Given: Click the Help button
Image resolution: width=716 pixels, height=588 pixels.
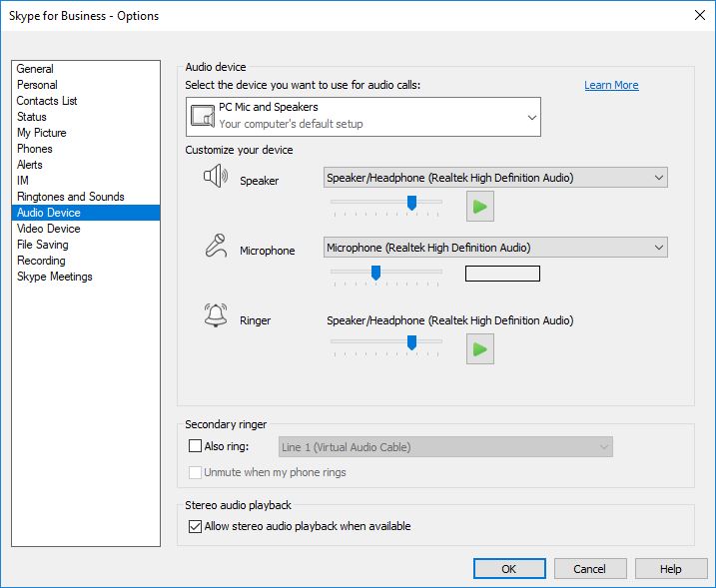Looking at the screenshot, I should [x=671, y=569].
